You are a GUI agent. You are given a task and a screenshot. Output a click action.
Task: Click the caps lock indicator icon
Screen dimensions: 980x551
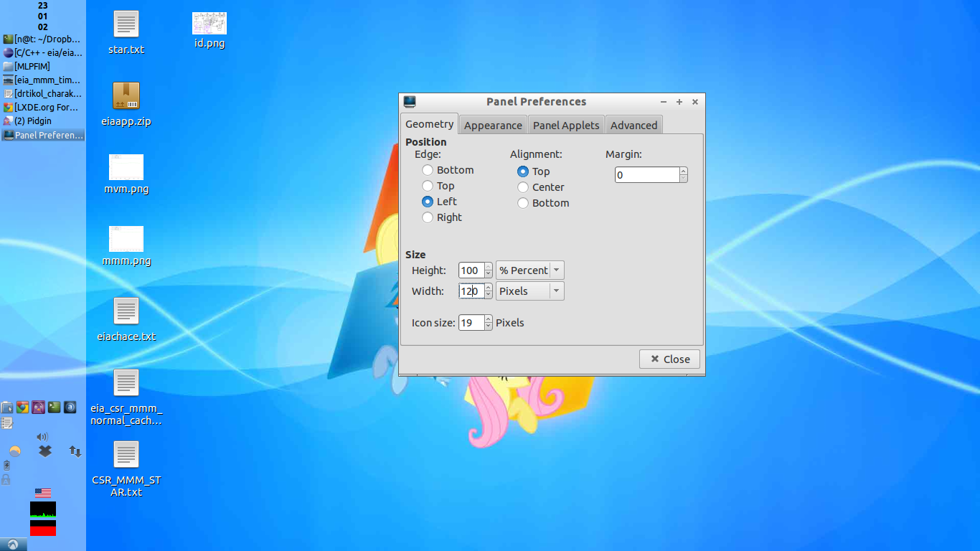pos(6,479)
